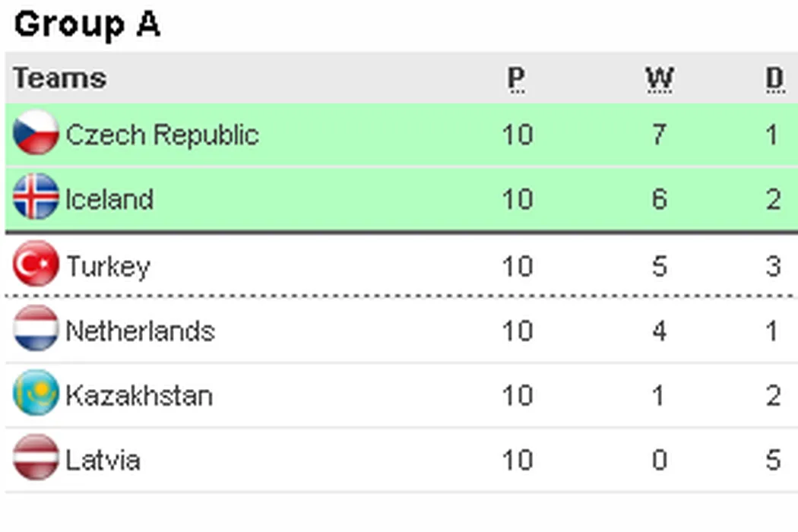
Task: Click the D column header abbreviation
Action: [774, 78]
